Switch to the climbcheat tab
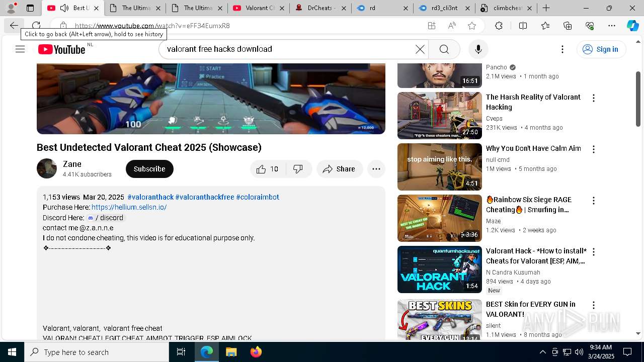The width and height of the screenshot is (644, 362). pos(506,8)
